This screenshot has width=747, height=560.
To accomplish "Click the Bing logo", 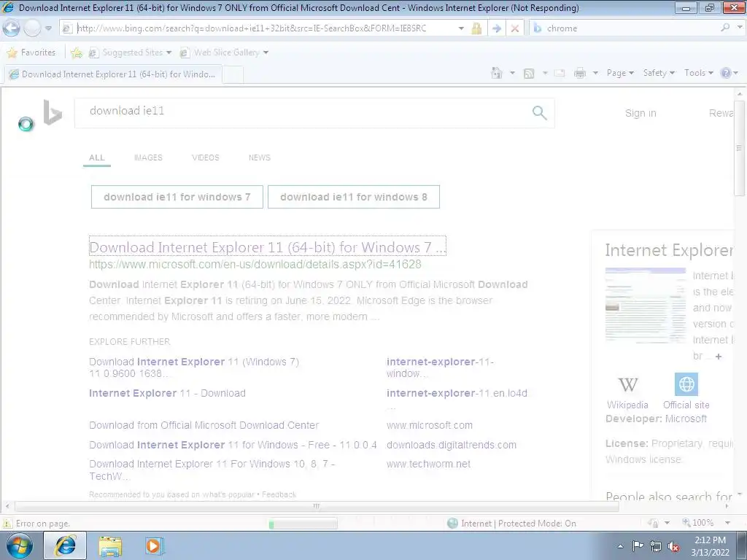I will click(53, 112).
